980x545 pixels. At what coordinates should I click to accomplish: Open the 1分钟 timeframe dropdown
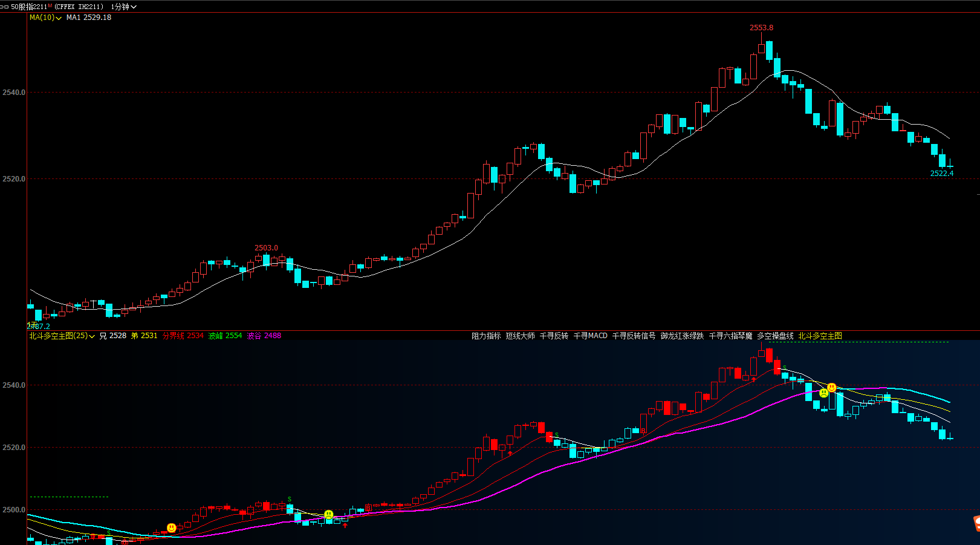[x=124, y=7]
